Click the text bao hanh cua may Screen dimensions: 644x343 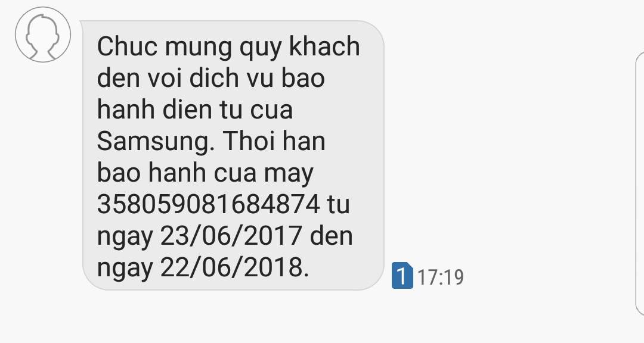(205, 174)
